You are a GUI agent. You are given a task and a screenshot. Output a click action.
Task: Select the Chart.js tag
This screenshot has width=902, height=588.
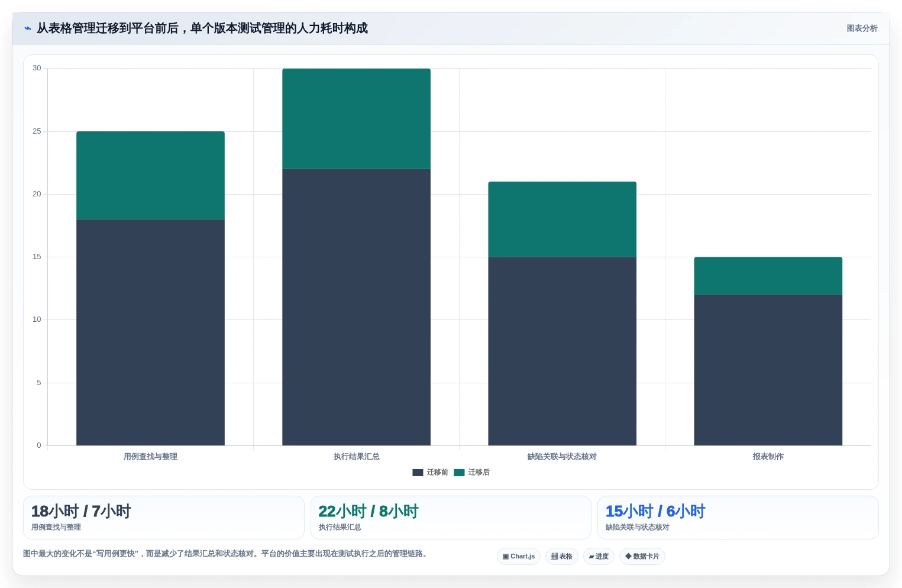(x=519, y=556)
